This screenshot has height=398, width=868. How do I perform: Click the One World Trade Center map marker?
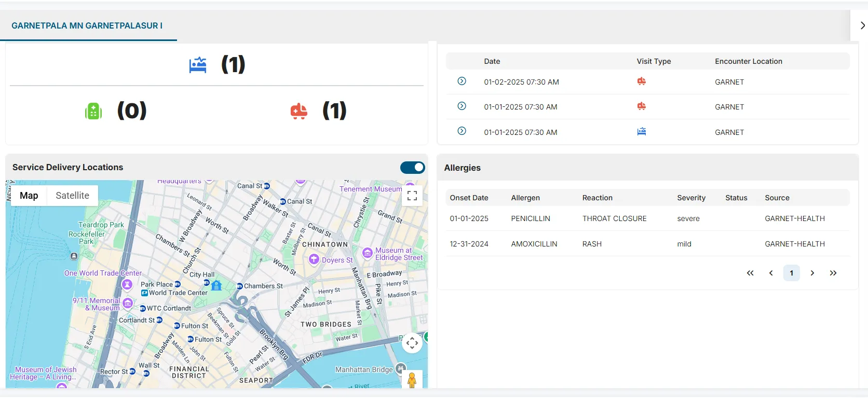click(x=127, y=284)
